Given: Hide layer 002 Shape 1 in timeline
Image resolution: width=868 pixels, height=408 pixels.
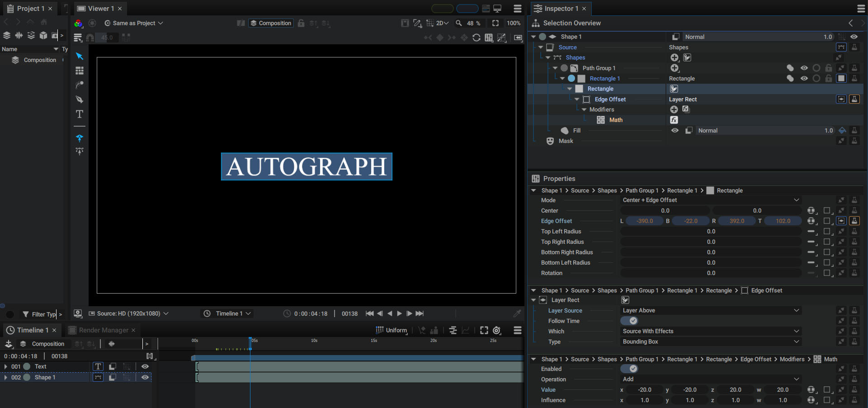Looking at the screenshot, I should tap(145, 377).
